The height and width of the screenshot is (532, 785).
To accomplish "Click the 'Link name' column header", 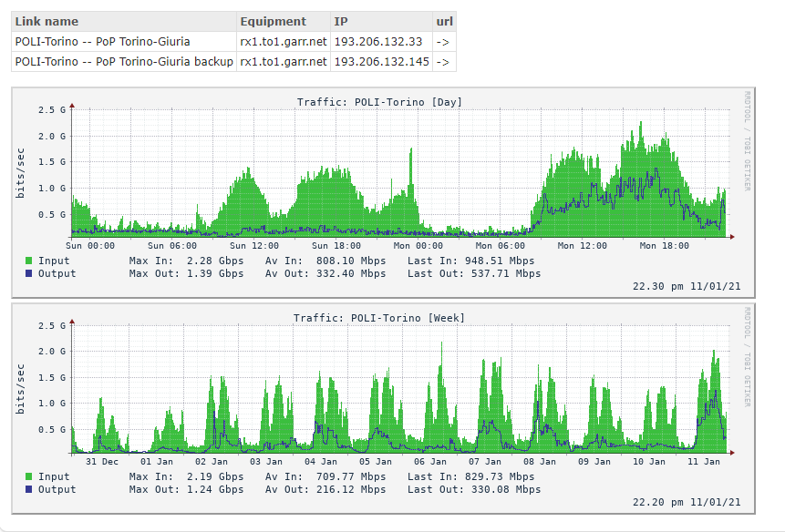I will click(47, 21).
